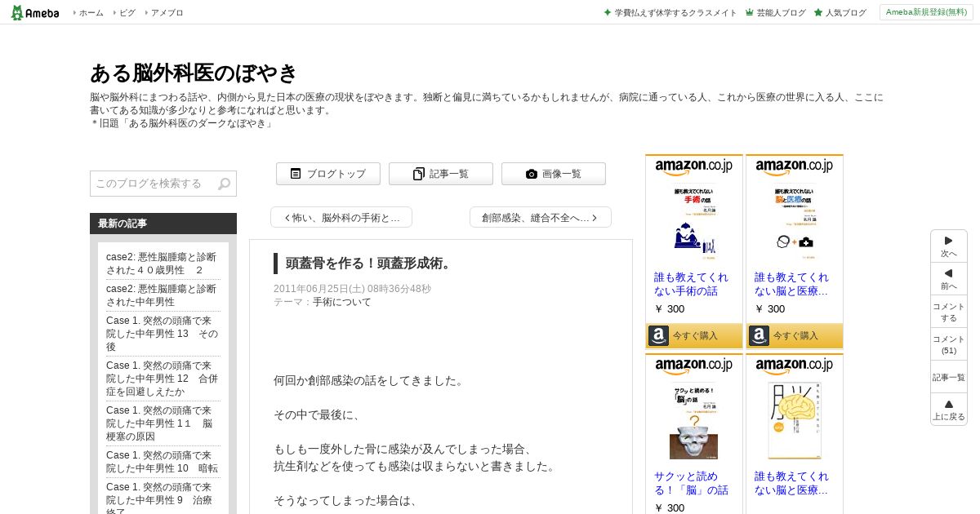Viewport: 980px width, 514px height.
Task: Open Case 1 中年男性 10 暗転 article
Action: pyautogui.click(x=162, y=462)
